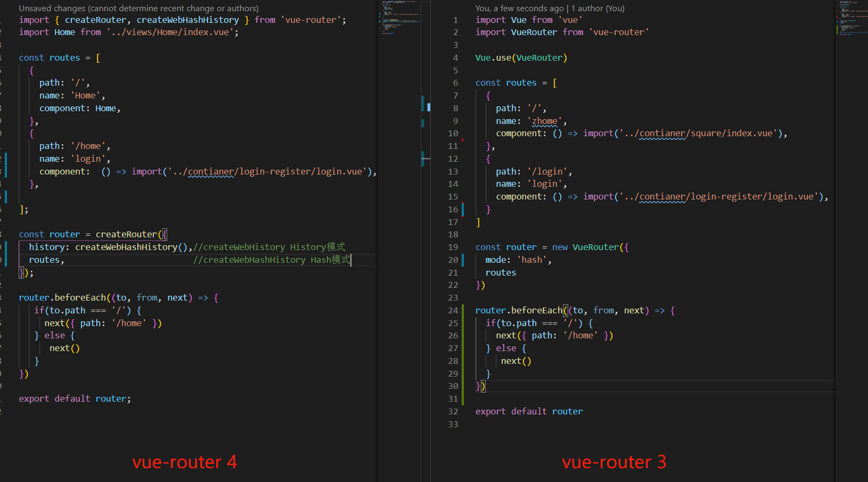Click 'const routes = [' on line 6

click(517, 83)
